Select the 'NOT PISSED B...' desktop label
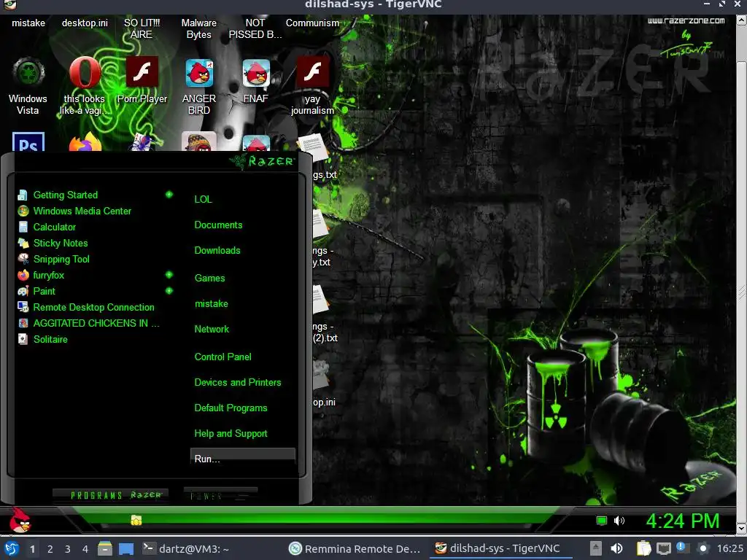The height and width of the screenshot is (560, 747). tap(255, 28)
